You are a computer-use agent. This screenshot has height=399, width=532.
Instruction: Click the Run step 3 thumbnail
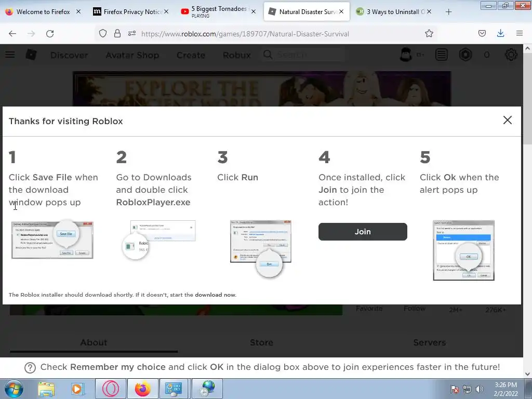pos(261,248)
